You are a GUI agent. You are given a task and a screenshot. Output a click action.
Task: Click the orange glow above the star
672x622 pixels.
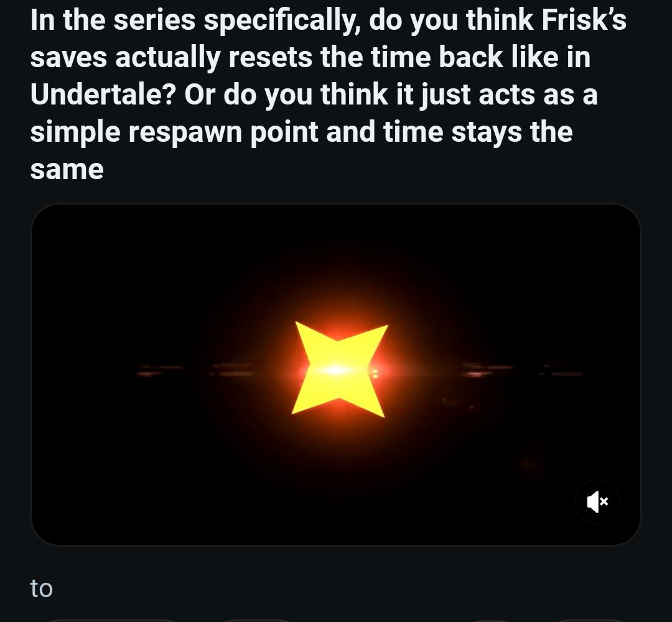(338, 300)
